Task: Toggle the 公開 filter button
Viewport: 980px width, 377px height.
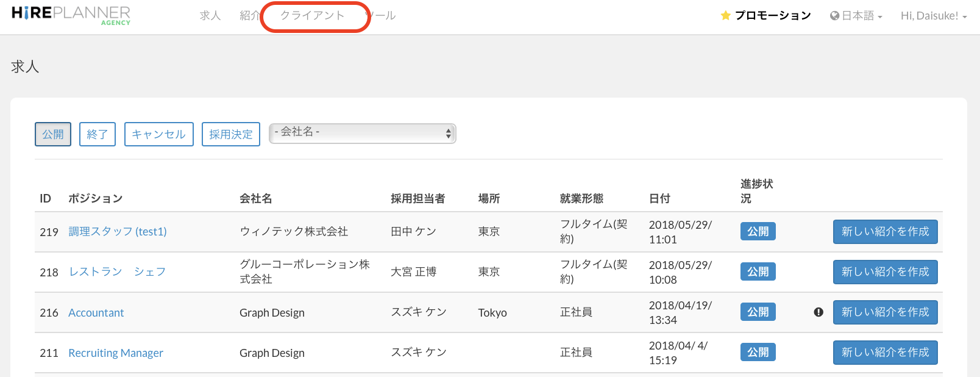Action: 53,134
